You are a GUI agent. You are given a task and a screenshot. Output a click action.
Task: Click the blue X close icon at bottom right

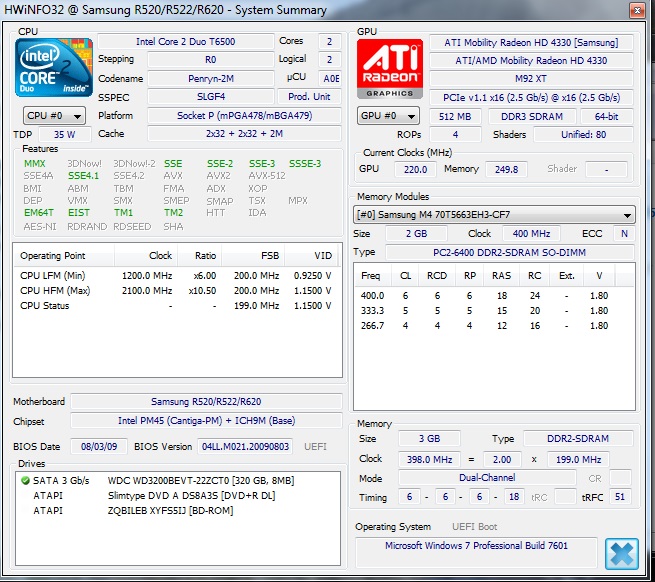tap(622, 554)
